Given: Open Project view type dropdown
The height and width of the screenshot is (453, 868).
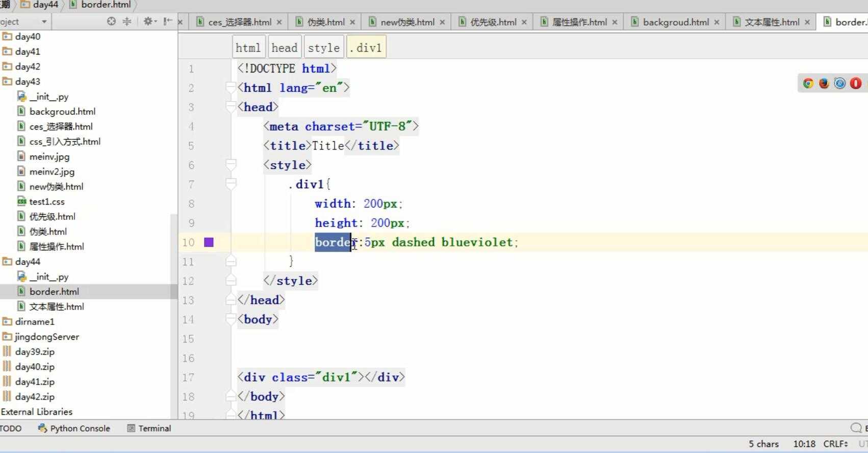Looking at the screenshot, I should pos(44,22).
